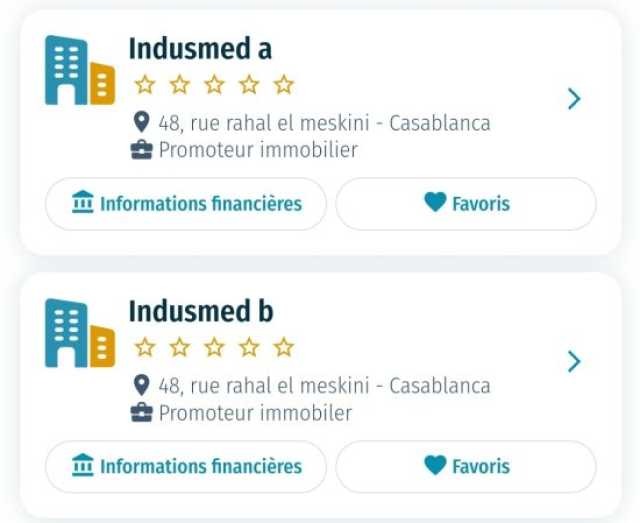Click the location pin icon for Indusmed a
Image resolution: width=640 pixels, height=523 pixels.
click(141, 122)
